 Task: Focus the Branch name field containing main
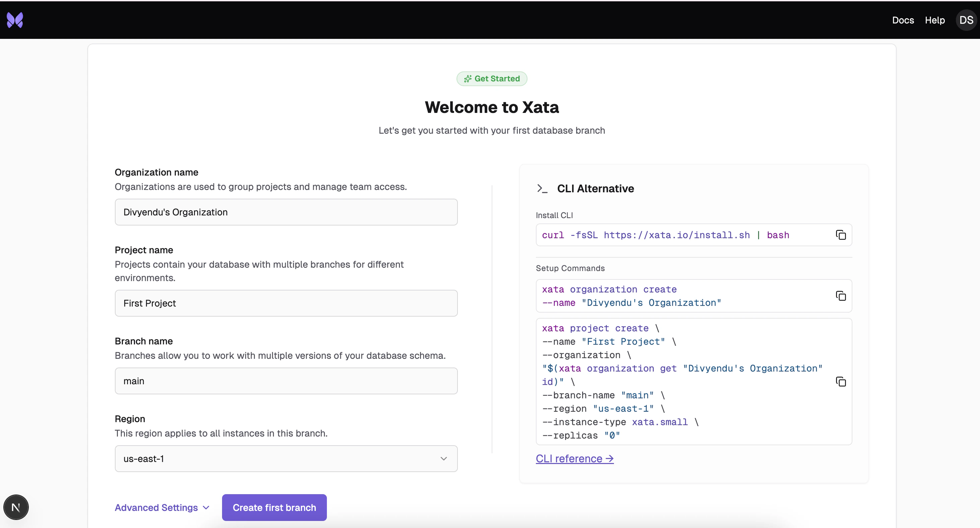286,381
